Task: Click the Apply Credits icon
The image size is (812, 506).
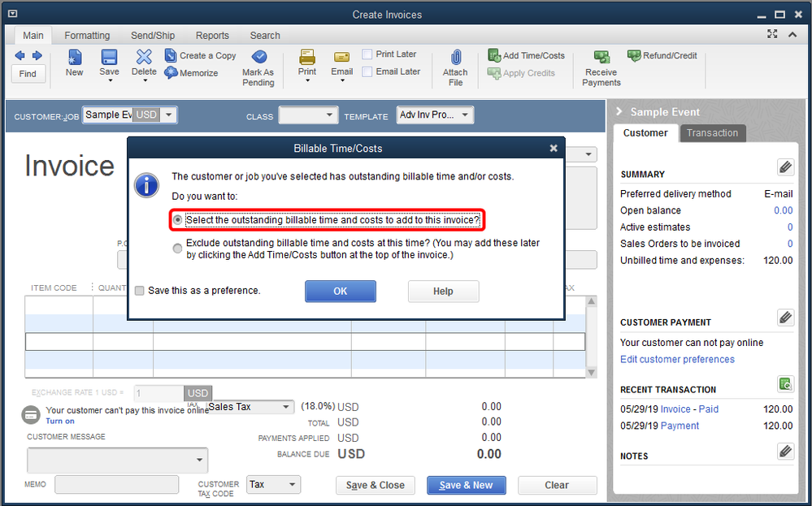Action: click(494, 73)
